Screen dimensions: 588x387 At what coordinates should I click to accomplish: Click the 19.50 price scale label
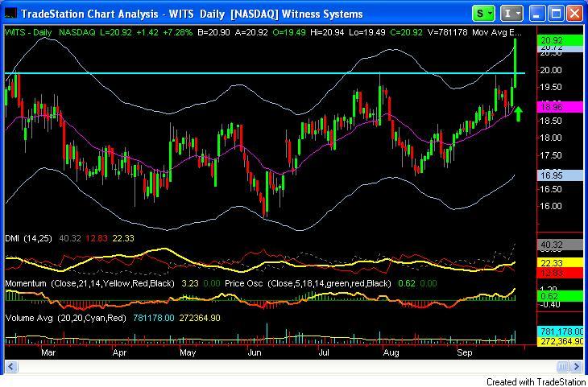(551, 87)
